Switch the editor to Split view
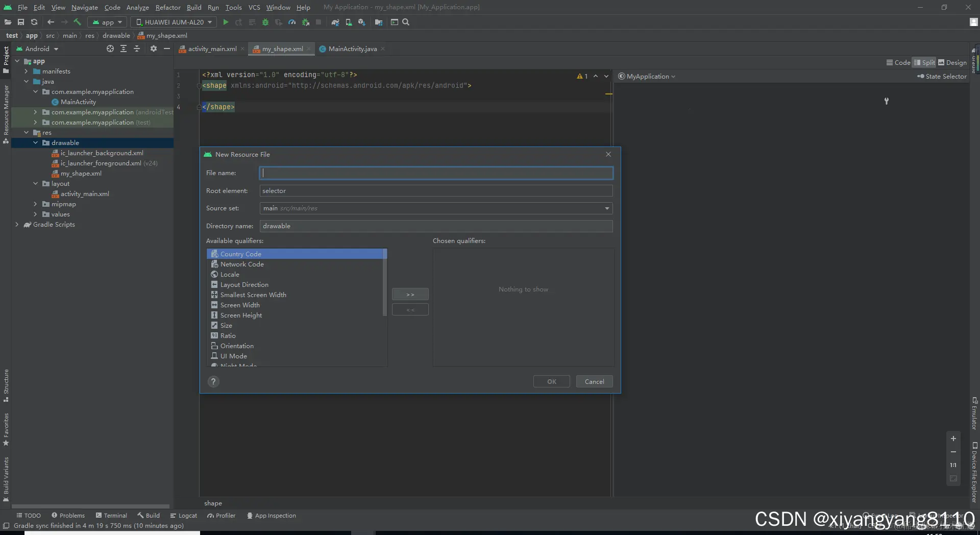The height and width of the screenshot is (535, 980). (x=924, y=62)
